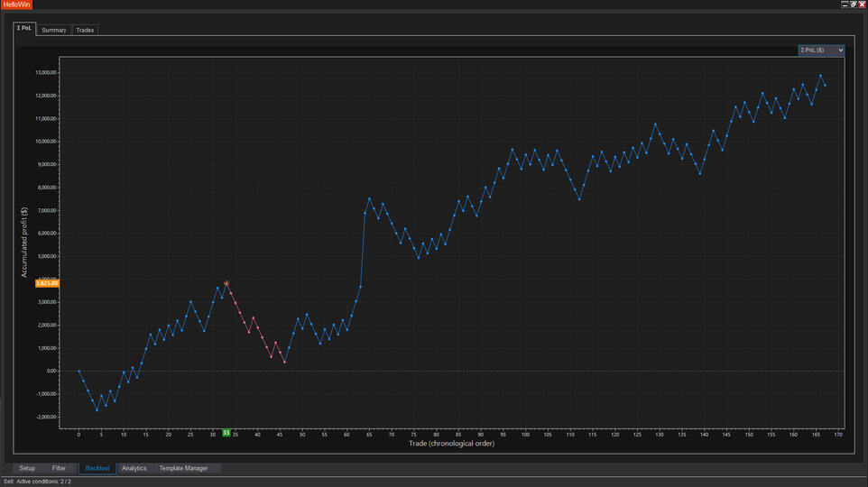Switch to the Summary tab
The image size is (868, 487).
(x=54, y=30)
